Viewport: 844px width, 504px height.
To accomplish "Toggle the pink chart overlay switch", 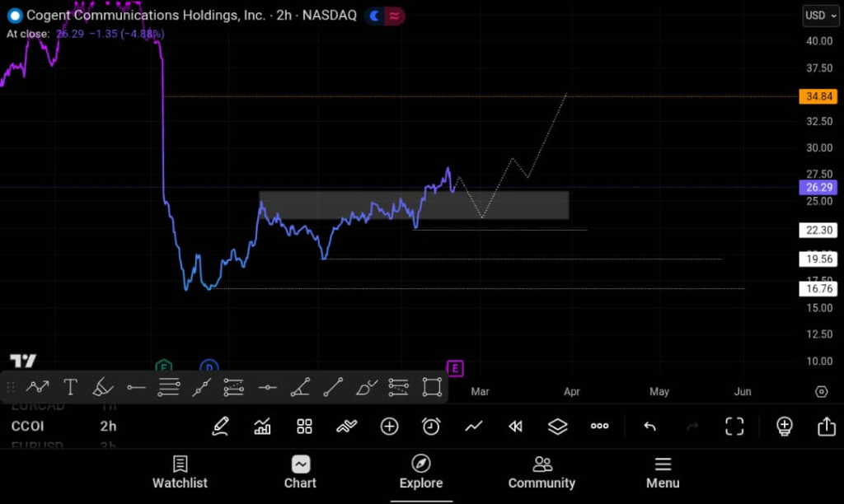I will coord(395,15).
